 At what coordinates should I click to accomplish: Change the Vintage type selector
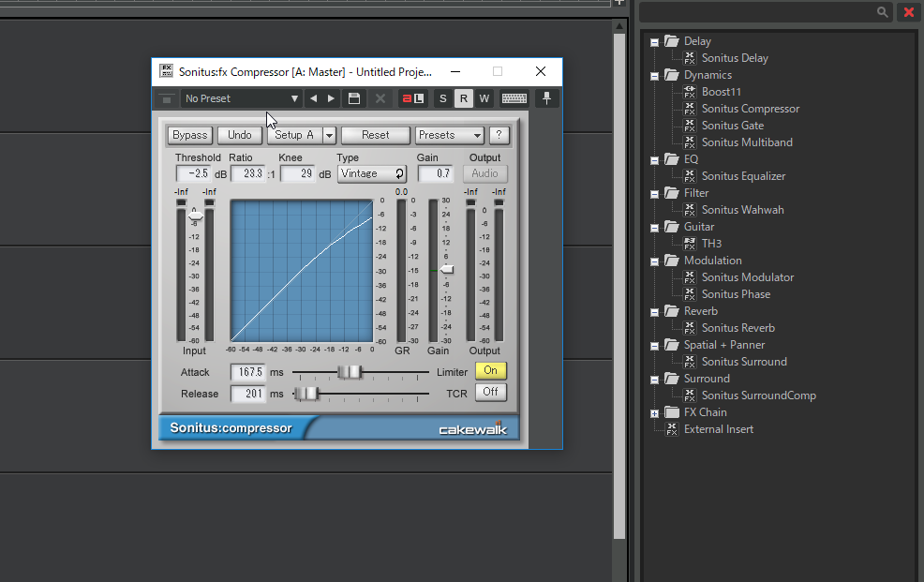pos(372,173)
